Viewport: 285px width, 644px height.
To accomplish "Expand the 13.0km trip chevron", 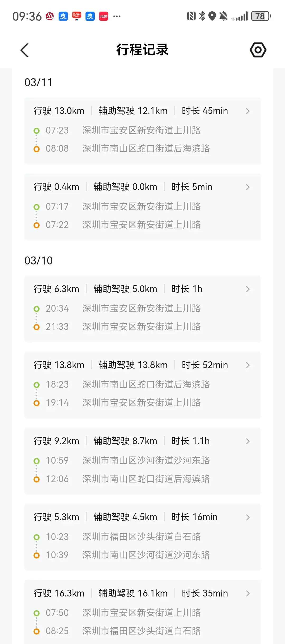I will pos(248,111).
